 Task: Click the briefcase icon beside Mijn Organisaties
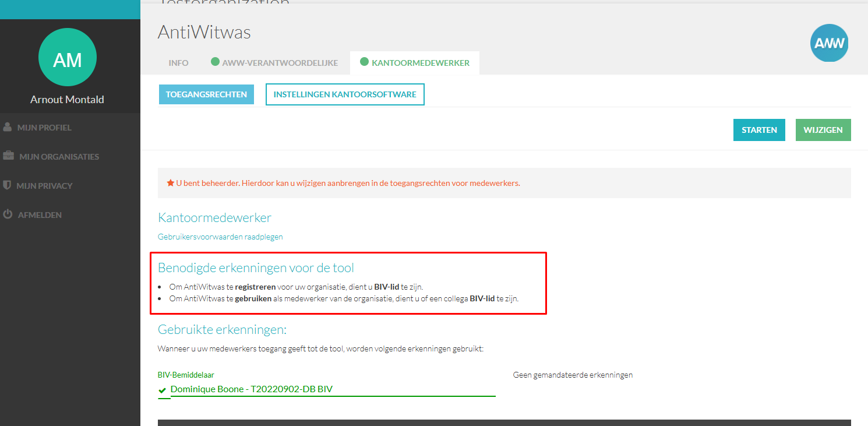coord(8,156)
